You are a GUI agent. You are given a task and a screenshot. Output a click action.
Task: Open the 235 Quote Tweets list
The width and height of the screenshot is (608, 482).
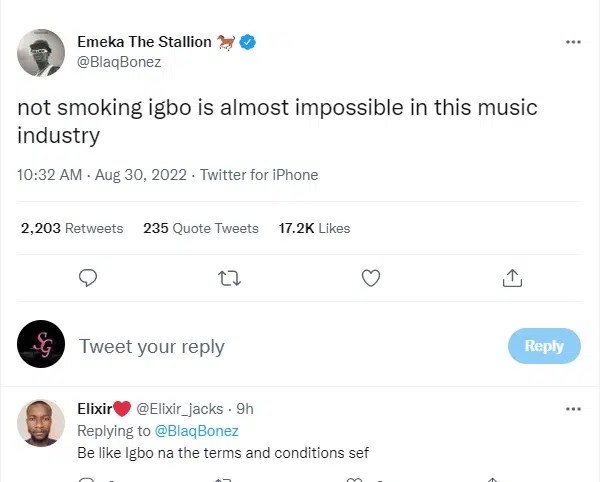coord(201,228)
